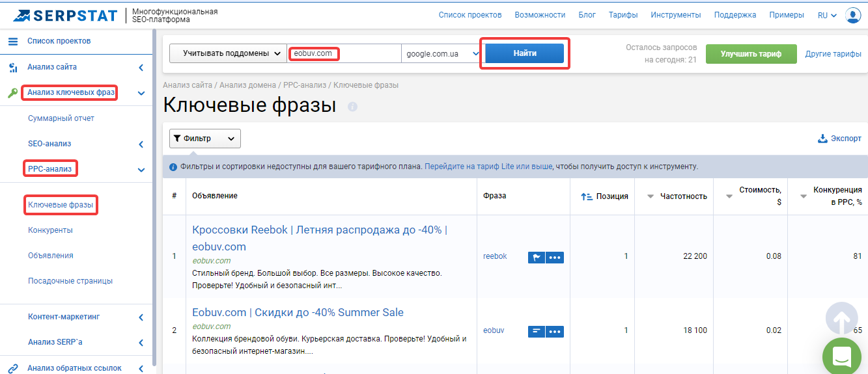The width and height of the screenshot is (868, 374).
Task: Open the user profile avatar icon
Action: [853, 15]
